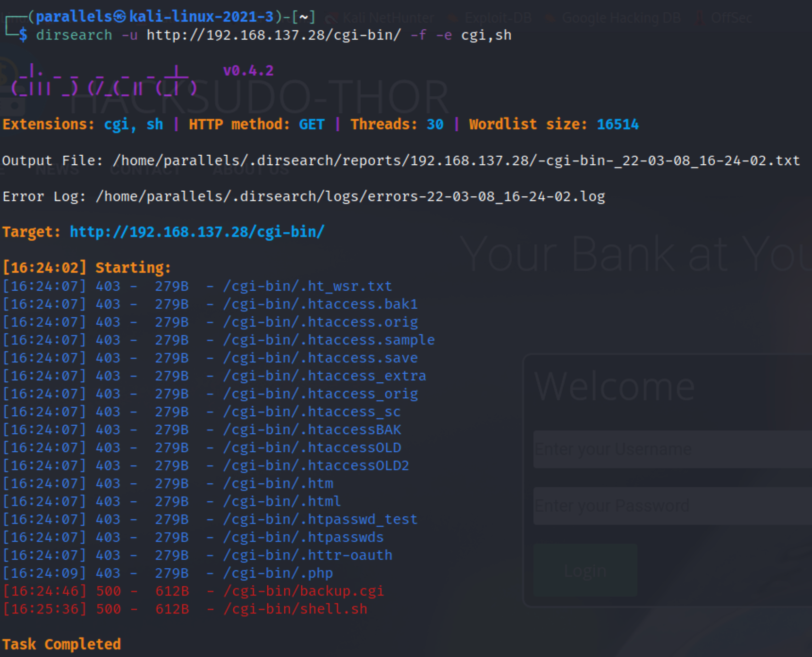Open Exploit-DB bookmark in background browser

click(x=491, y=18)
